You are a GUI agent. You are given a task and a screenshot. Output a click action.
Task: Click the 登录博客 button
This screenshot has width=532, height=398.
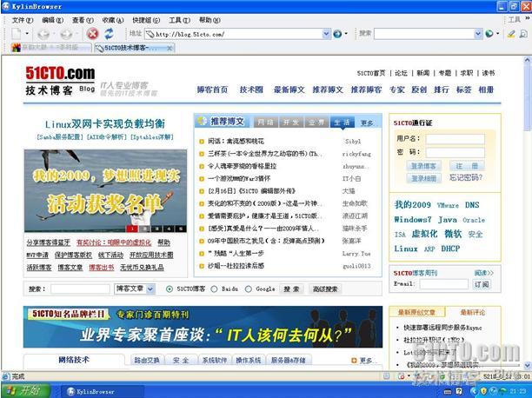coord(423,166)
